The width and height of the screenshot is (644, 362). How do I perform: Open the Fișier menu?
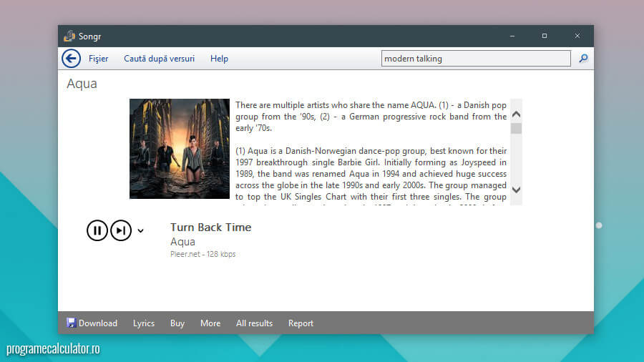(x=99, y=59)
